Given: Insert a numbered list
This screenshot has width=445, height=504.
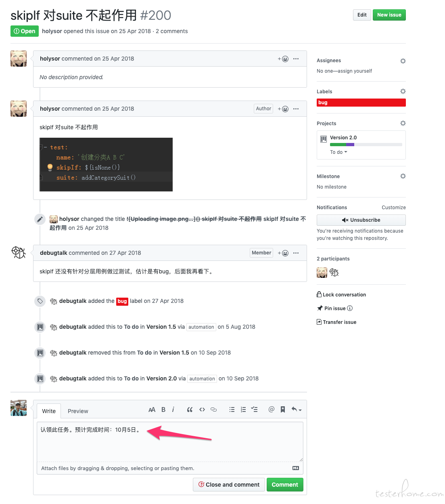Looking at the screenshot, I should click(243, 409).
